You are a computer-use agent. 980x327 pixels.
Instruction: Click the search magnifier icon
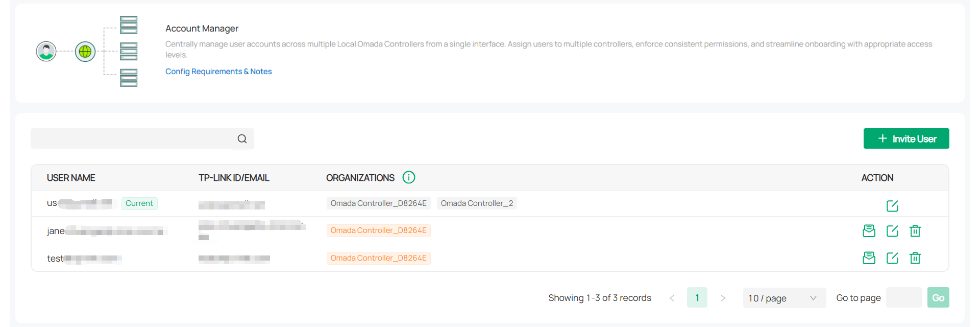242,139
